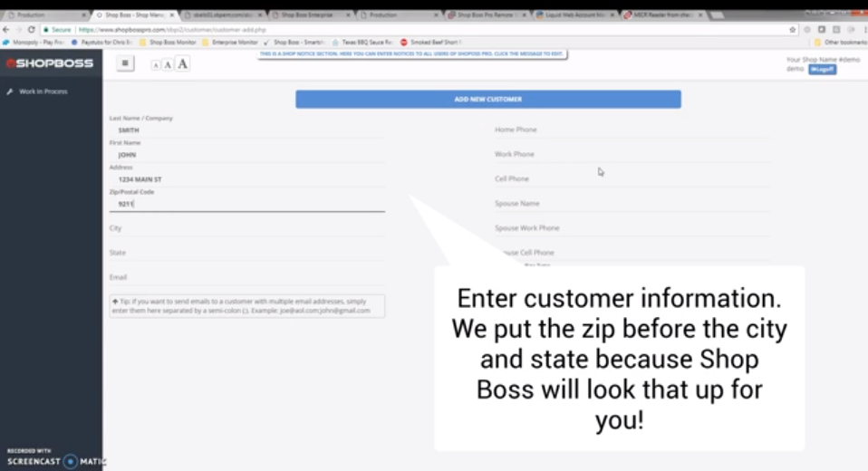
Task: Open Work In Process in sidebar
Action: 43,91
